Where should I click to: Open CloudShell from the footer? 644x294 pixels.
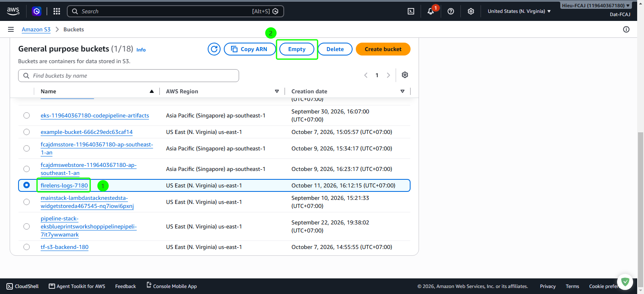[x=23, y=286]
